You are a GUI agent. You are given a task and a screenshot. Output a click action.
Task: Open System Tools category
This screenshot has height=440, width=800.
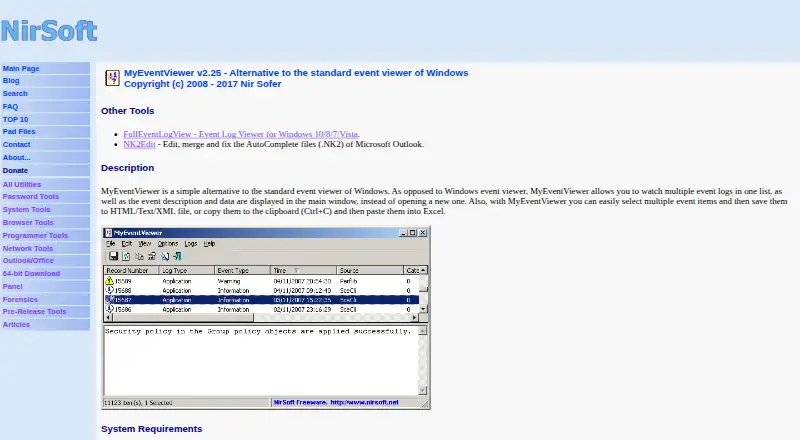27,210
